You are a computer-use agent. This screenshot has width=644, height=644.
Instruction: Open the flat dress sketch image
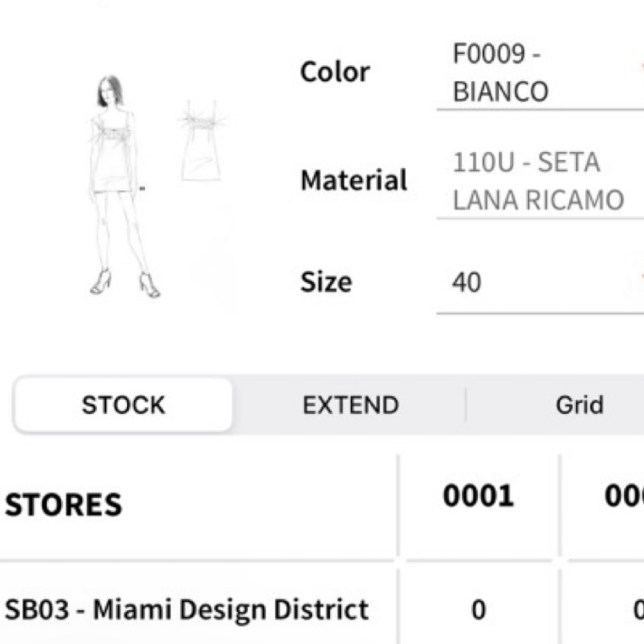(202, 142)
